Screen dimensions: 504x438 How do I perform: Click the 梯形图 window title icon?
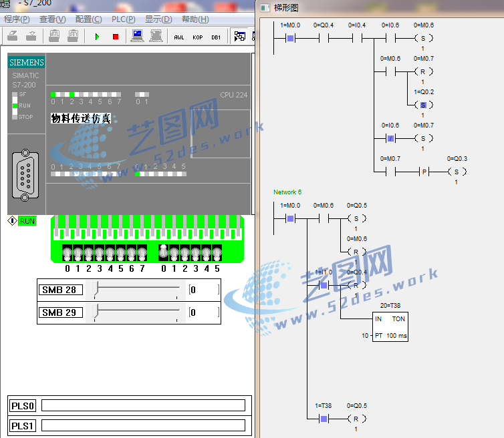click(x=265, y=8)
